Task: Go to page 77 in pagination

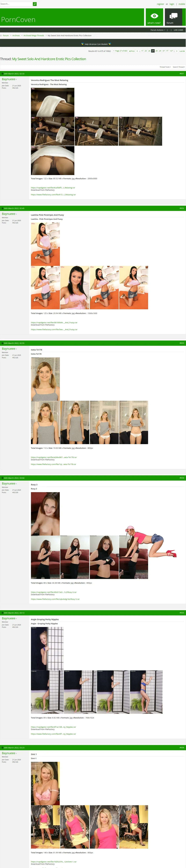Action: (x=167, y=51)
